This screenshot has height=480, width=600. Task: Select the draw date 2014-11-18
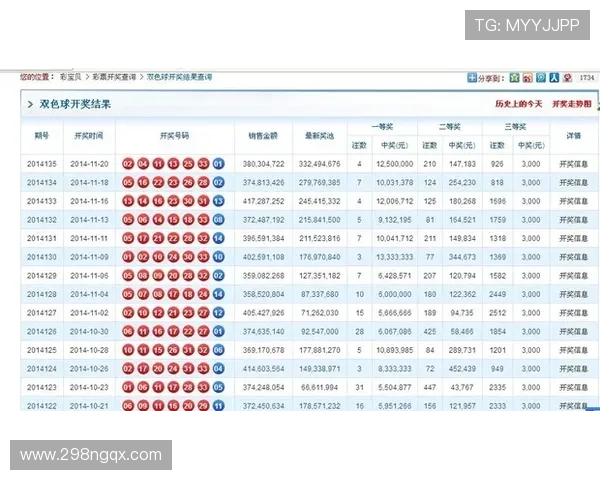[x=89, y=183]
